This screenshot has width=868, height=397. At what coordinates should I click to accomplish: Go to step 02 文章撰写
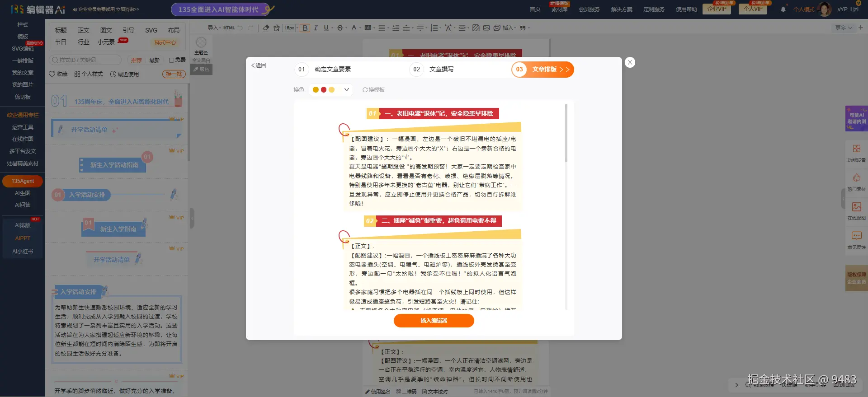[x=432, y=69]
